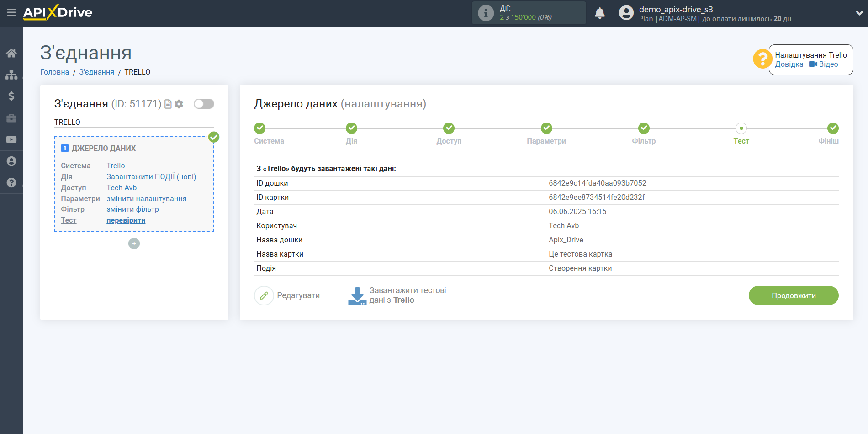The height and width of the screenshot is (434, 868).
Task: Open the YouTube video sidebar icon
Action: coord(11,139)
